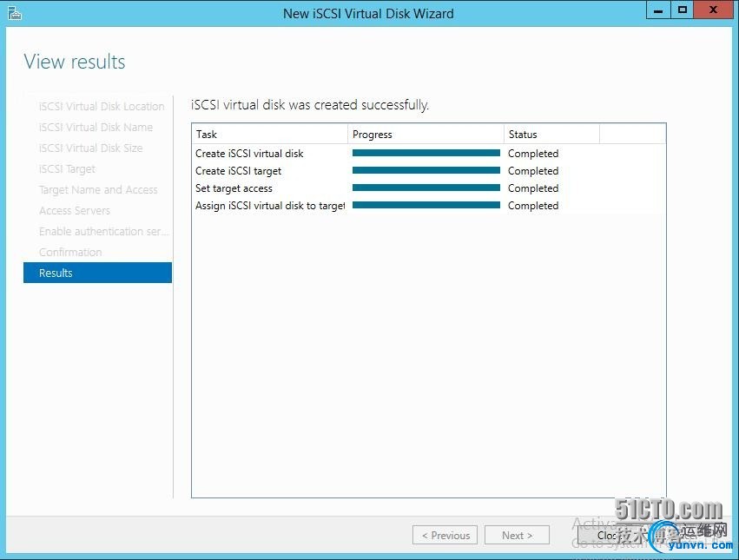Click the progress bar for Set target access

point(426,188)
